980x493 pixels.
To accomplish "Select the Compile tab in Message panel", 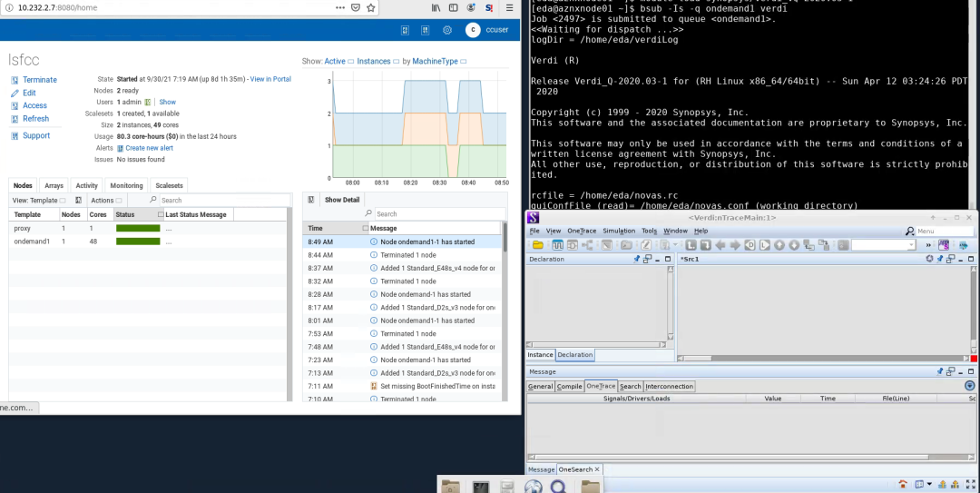I will click(x=569, y=386).
